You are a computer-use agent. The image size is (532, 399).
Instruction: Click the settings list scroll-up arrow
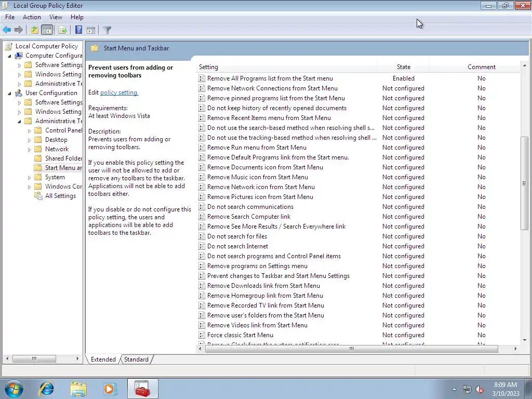tap(525, 65)
